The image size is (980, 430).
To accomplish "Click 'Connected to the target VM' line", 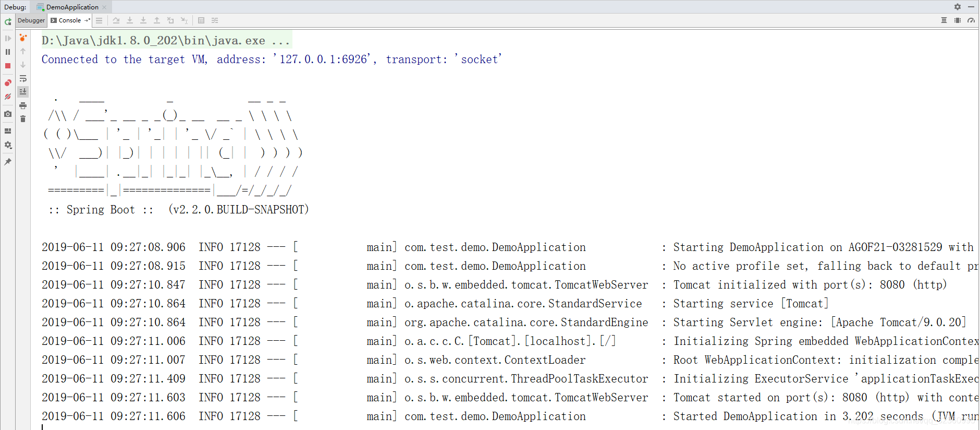I will pos(272,59).
